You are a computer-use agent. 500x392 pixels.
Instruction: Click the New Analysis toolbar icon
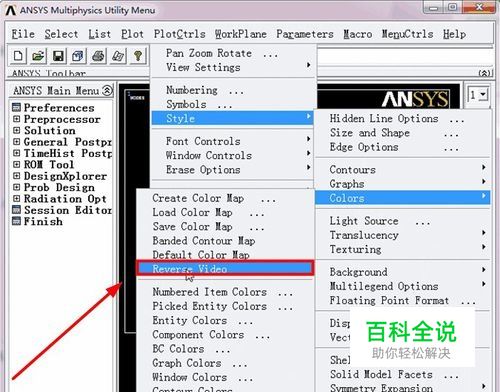18,56
